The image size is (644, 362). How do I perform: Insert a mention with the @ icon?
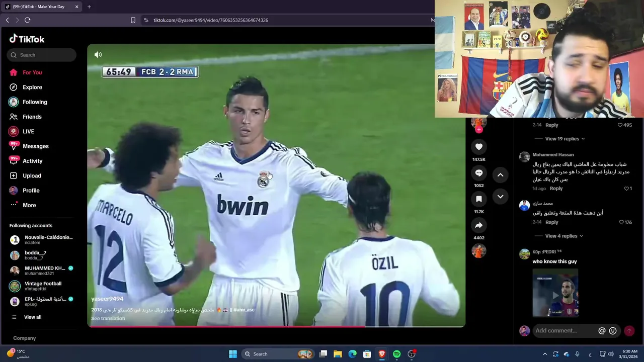pos(602,331)
